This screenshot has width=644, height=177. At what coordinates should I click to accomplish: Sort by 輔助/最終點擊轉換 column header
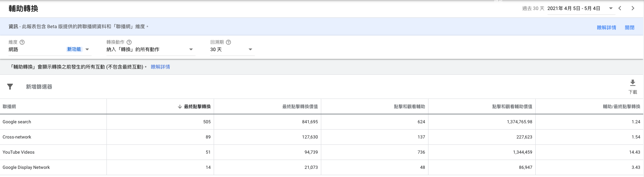click(x=621, y=107)
